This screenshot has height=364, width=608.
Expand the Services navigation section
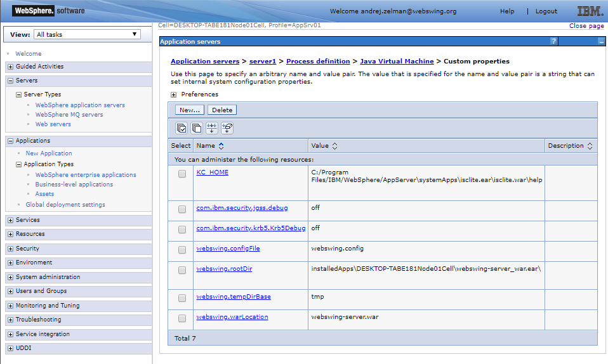pyautogui.click(x=10, y=220)
